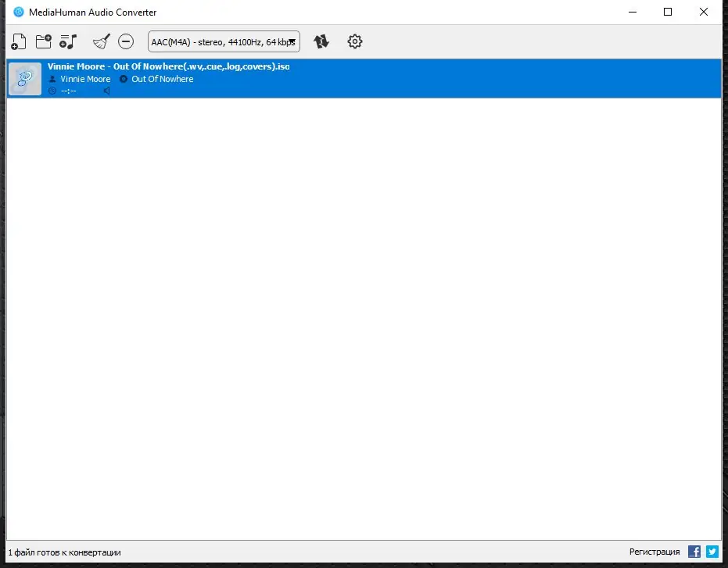
Task: Click the Add file toolbar icon
Action: [x=19, y=41]
